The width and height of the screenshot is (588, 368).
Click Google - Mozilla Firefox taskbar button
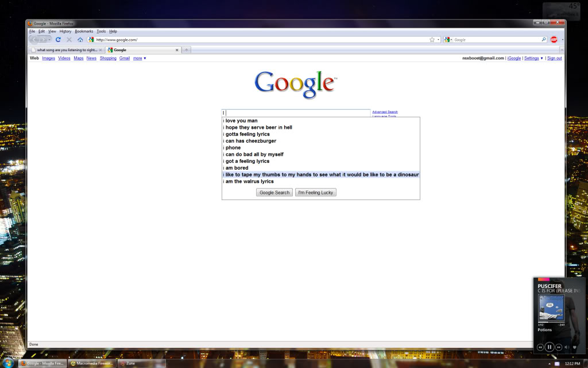(42, 363)
